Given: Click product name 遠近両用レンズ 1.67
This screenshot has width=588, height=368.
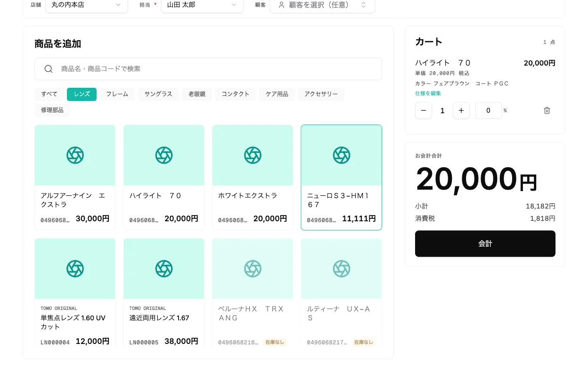Looking at the screenshot, I should (x=159, y=318).
